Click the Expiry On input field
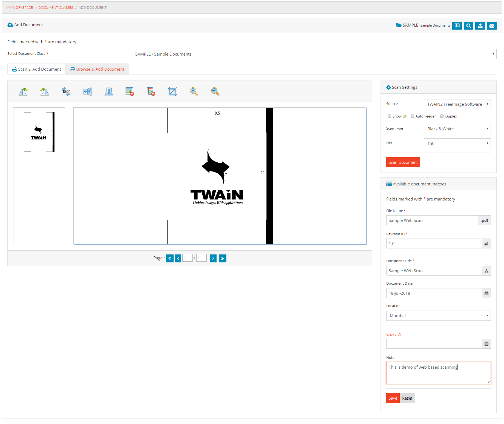This screenshot has width=504, height=424. pyautogui.click(x=434, y=344)
